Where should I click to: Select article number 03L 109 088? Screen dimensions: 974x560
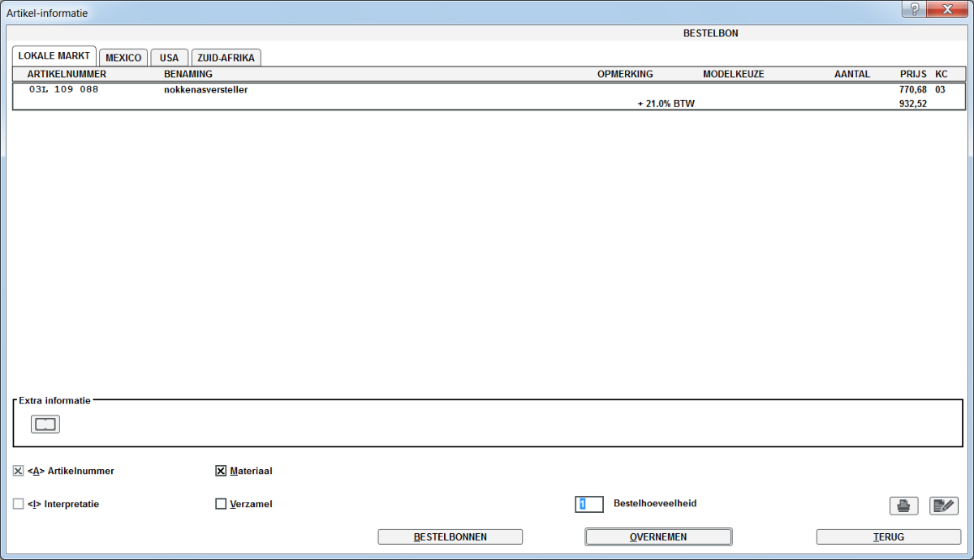pyautogui.click(x=63, y=90)
